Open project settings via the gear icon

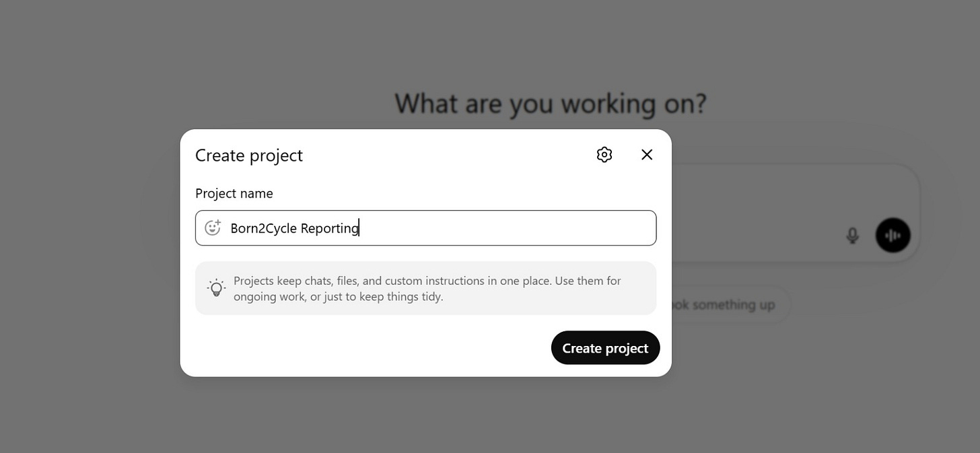click(604, 155)
